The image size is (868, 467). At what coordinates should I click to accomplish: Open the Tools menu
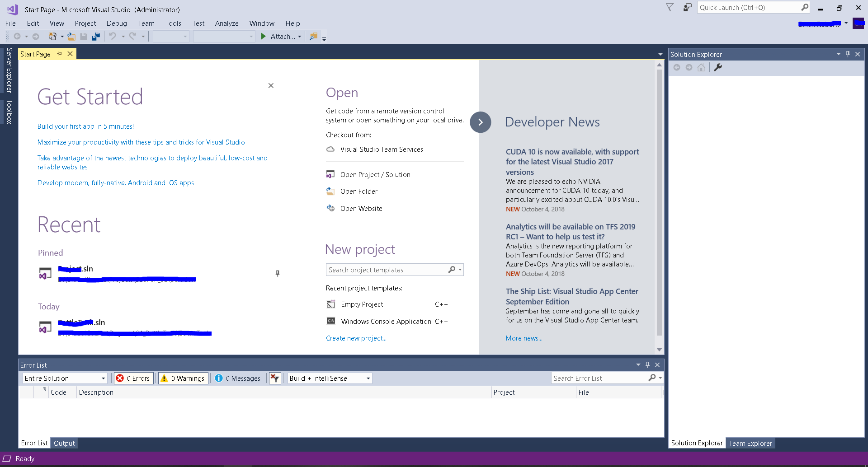tap(173, 23)
